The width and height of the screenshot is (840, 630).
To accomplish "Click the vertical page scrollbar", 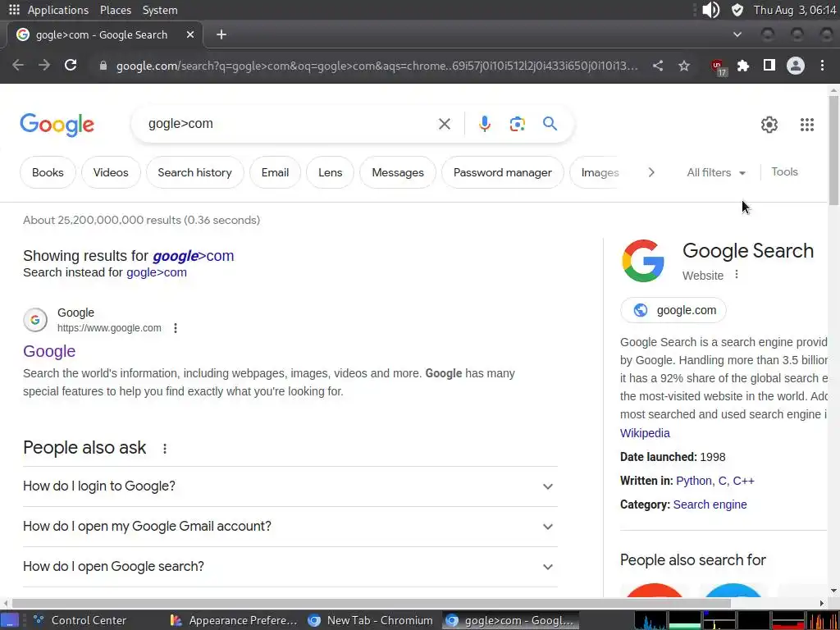I will [x=833, y=150].
